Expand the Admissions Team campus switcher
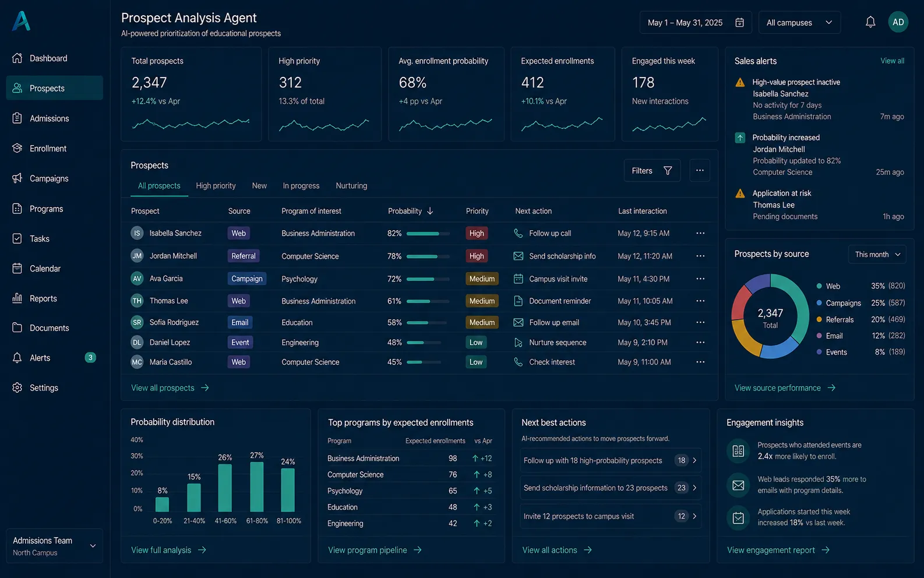 pyautogui.click(x=55, y=546)
